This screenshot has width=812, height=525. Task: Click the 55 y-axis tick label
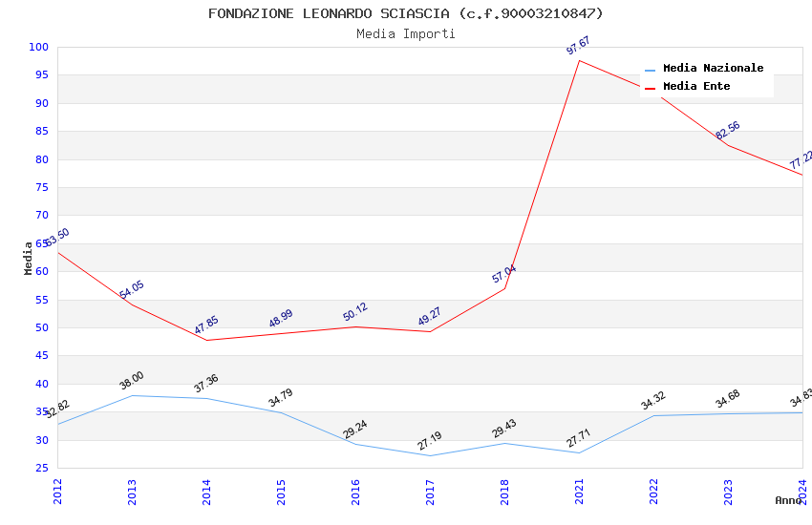42,300
